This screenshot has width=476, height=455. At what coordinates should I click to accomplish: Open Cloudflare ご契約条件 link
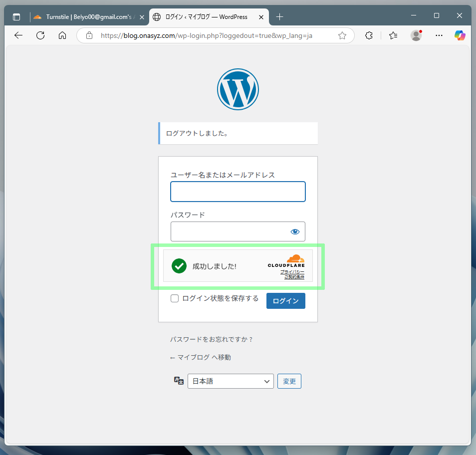click(x=294, y=277)
